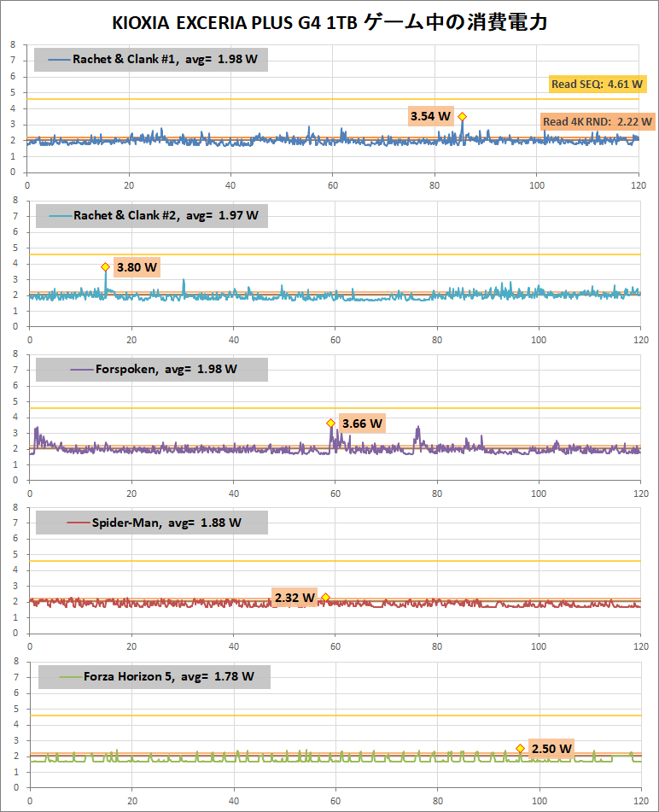
Task: Select the diamond peak marker beside 2.50 W
Action: click(520, 749)
